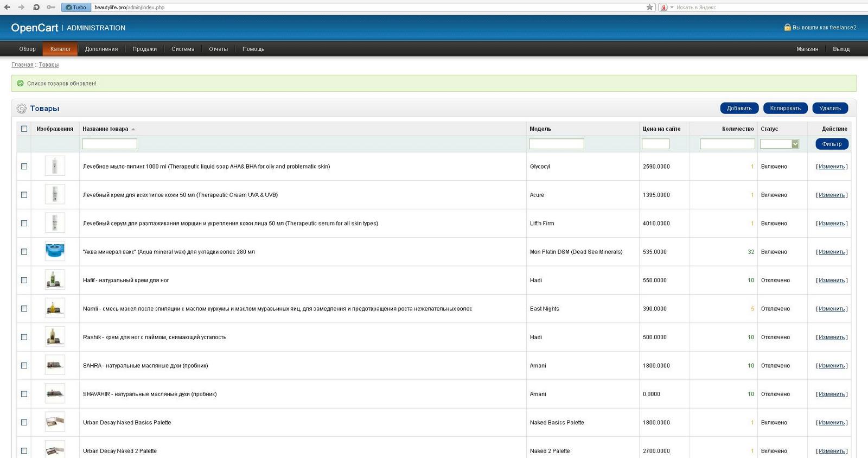Check the Acure product row checkbox
The height and width of the screenshot is (458, 868).
(x=24, y=194)
